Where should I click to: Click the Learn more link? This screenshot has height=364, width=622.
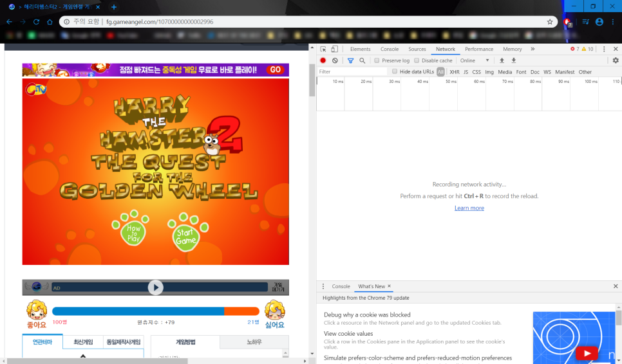pos(469,208)
